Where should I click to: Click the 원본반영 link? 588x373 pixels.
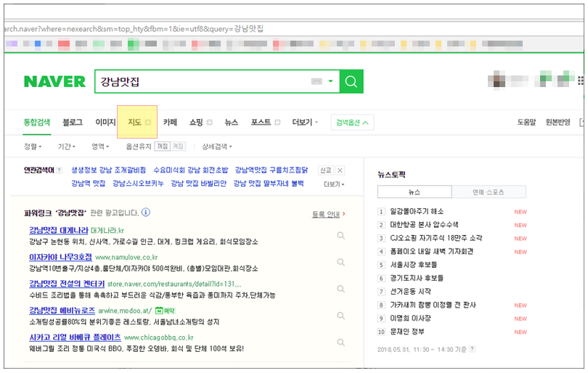(558, 122)
